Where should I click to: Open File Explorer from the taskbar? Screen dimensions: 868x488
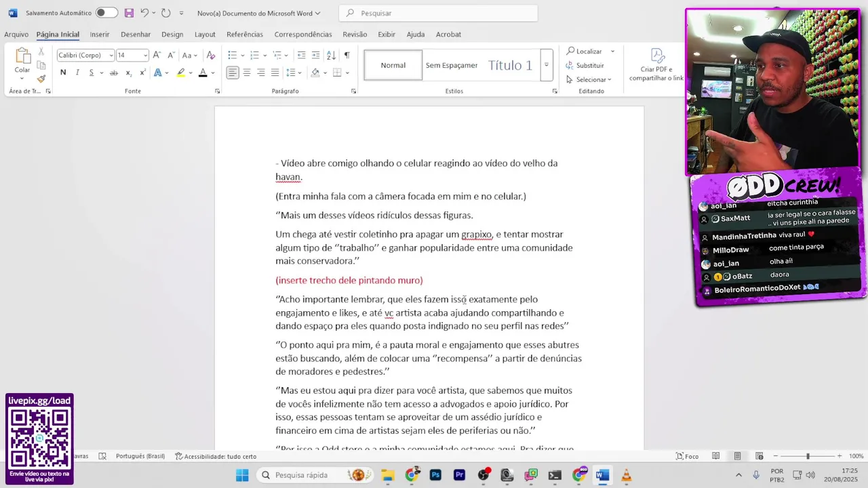387,475
